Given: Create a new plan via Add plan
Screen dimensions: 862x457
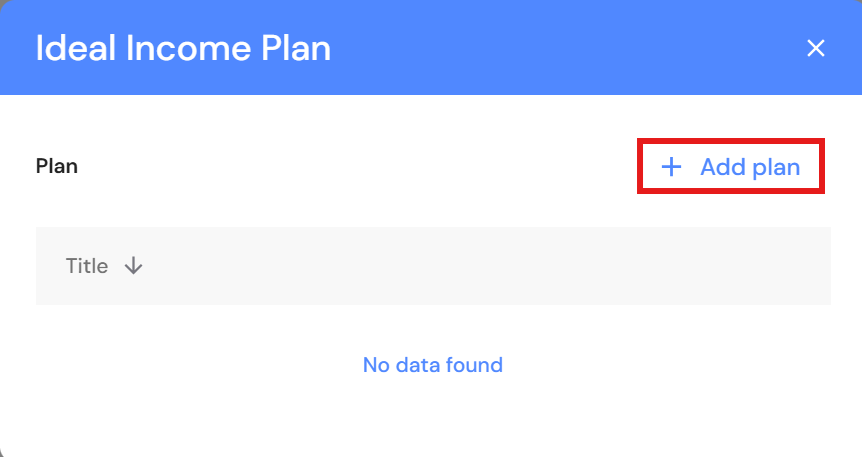Looking at the screenshot, I should 731,167.
